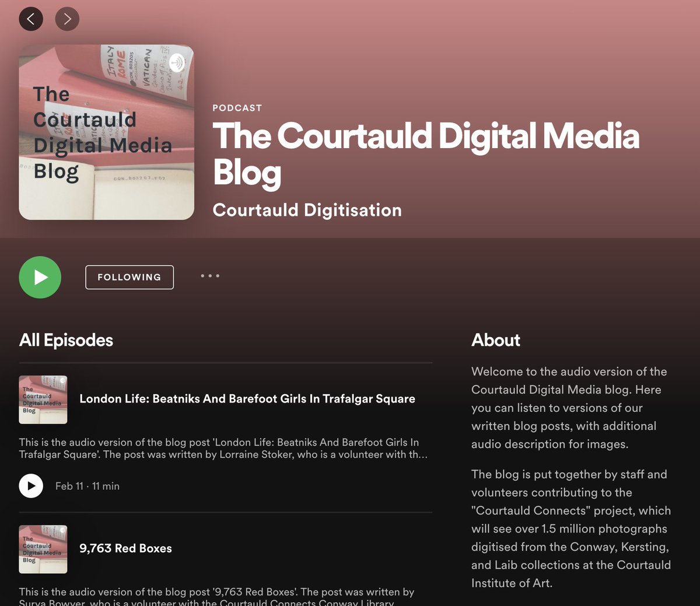Image resolution: width=700 pixels, height=606 pixels.
Task: Click the 'Feb 11 · 11 min' episode info
Action: (x=87, y=486)
